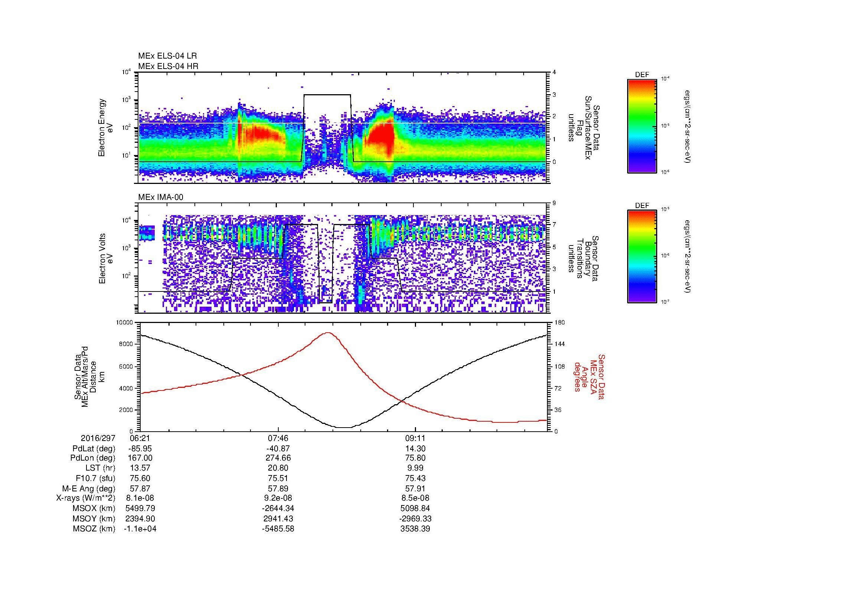Screen dimensions: 868x613
Task: Click the '180' SZA axis tick
Action: (x=560, y=323)
